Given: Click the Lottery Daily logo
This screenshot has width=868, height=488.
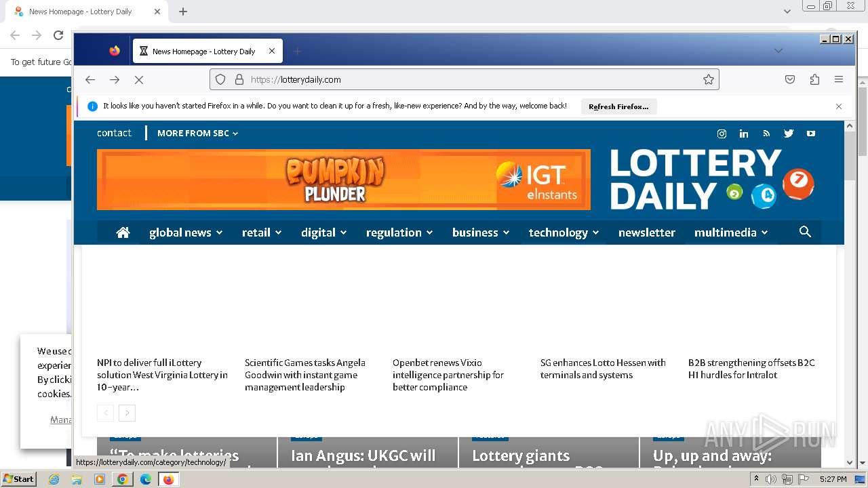Looking at the screenshot, I should 711,180.
